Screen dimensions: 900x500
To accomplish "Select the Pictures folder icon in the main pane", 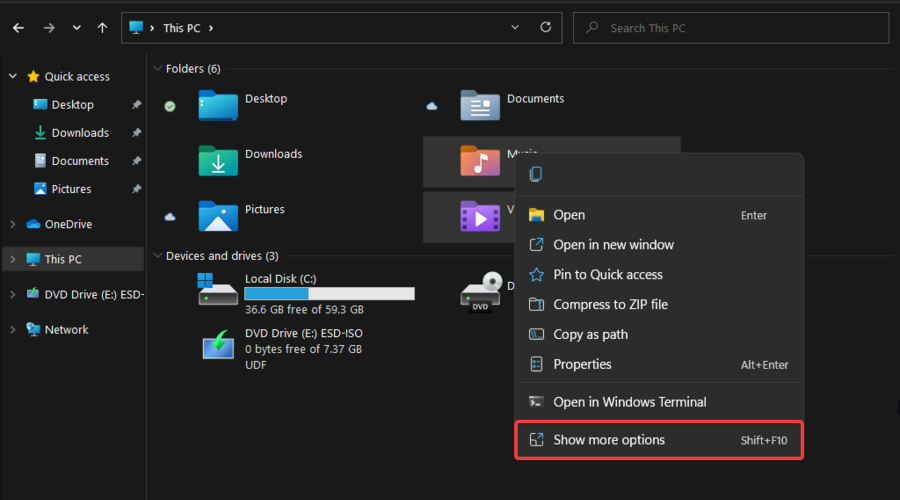I will tap(218, 216).
